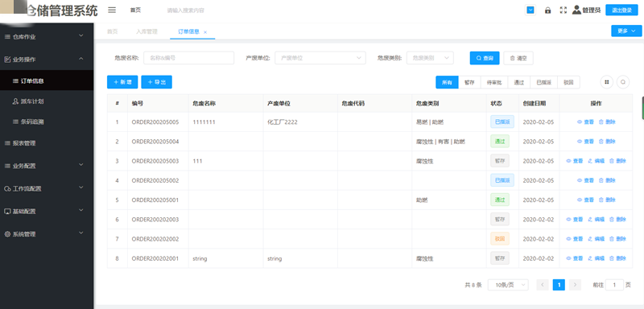The width and height of the screenshot is (644, 309).
Task: Click the 已指派 status tag of ORDER200205005
Action: [x=502, y=122]
